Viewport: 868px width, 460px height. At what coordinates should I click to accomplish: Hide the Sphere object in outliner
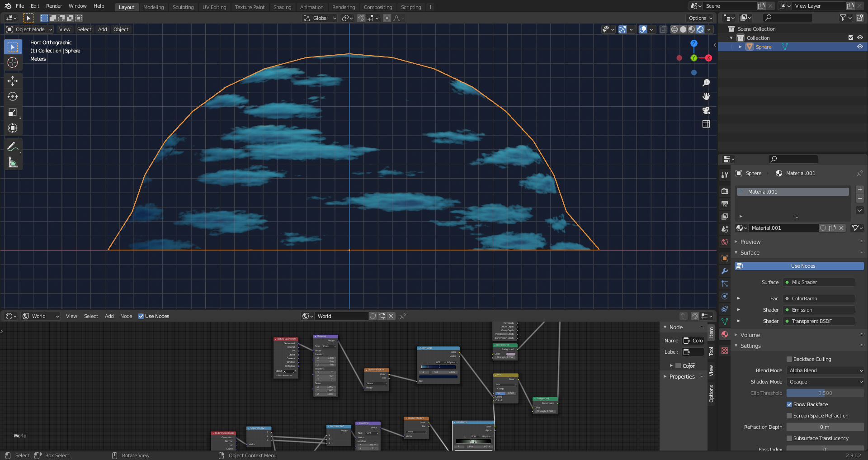pos(860,47)
